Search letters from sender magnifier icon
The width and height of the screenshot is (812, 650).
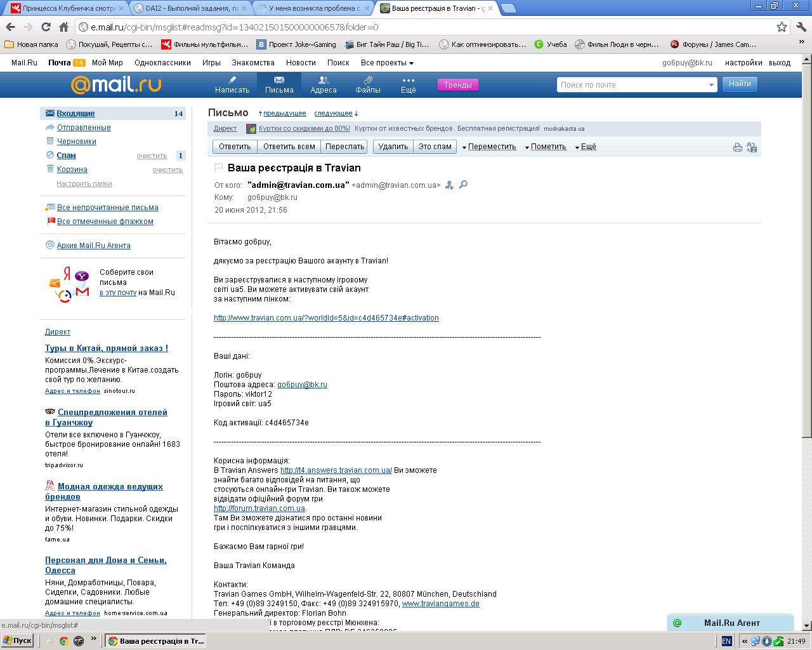(463, 185)
